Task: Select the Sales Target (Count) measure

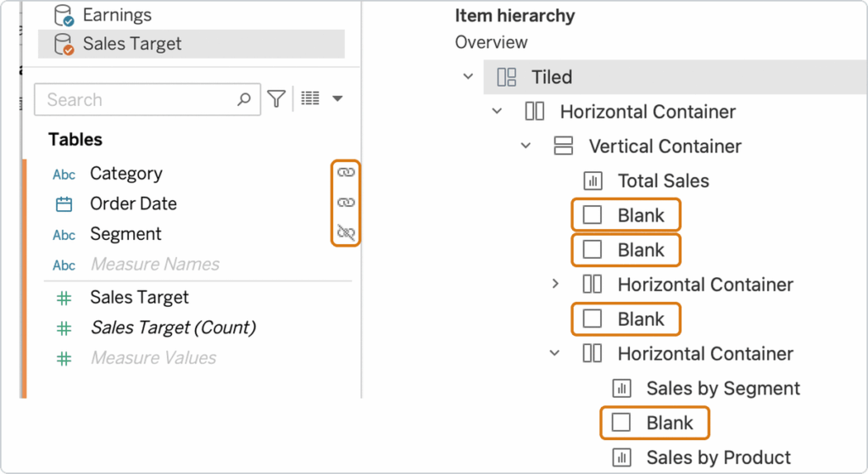Action: [173, 328]
